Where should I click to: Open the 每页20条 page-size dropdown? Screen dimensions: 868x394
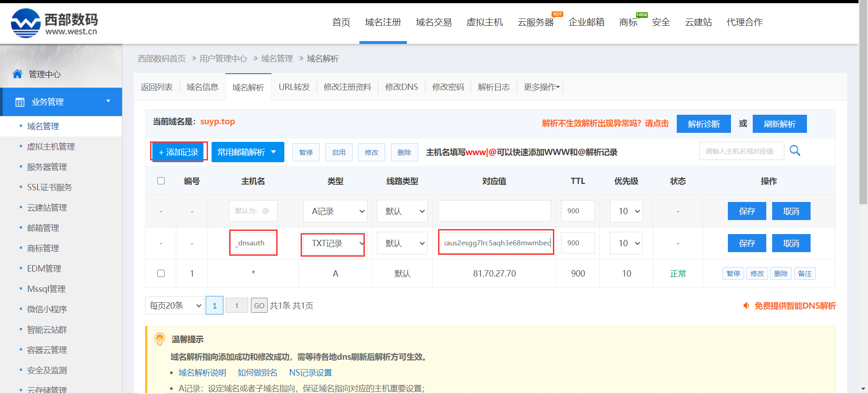[x=175, y=305]
